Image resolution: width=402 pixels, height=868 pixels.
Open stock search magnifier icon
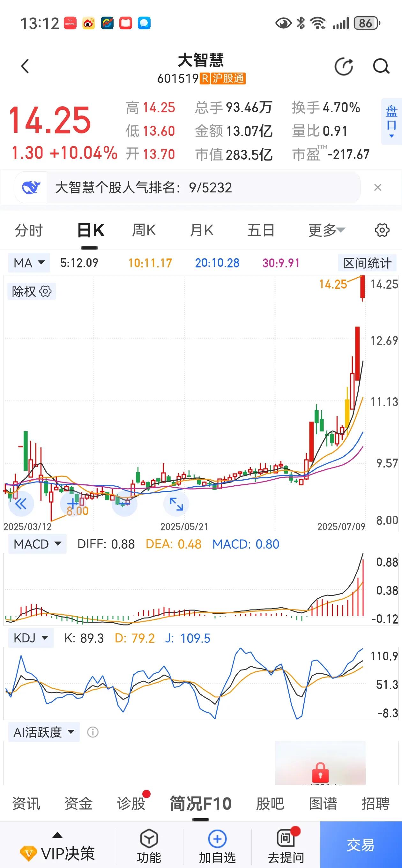point(381,66)
